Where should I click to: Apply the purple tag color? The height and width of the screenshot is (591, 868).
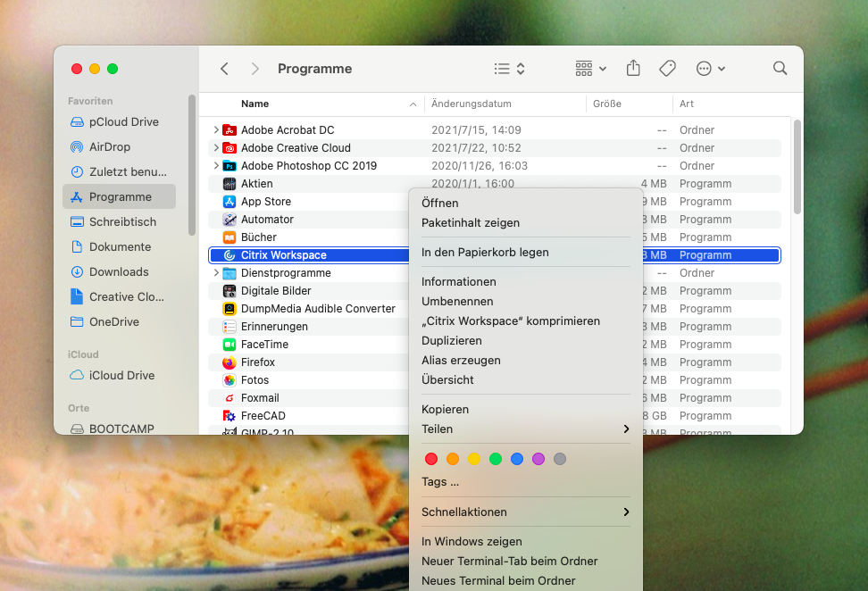point(538,459)
